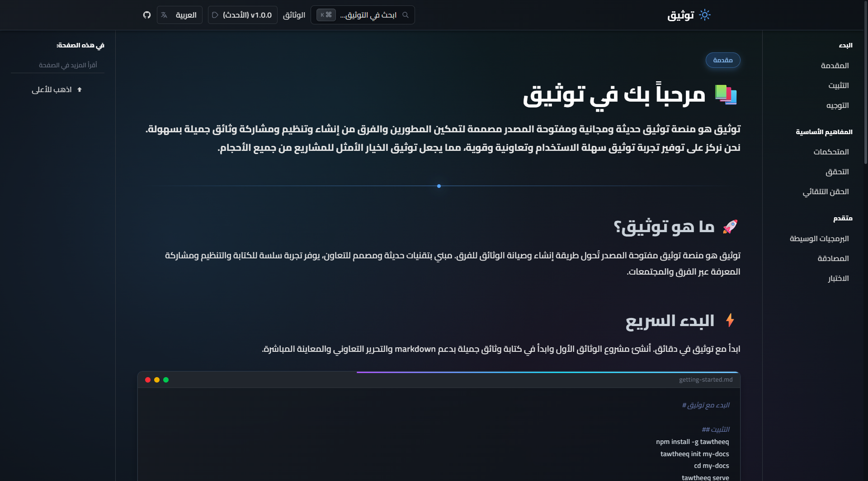Open الاختبار in the sidebar
868x481 pixels.
(x=838, y=278)
